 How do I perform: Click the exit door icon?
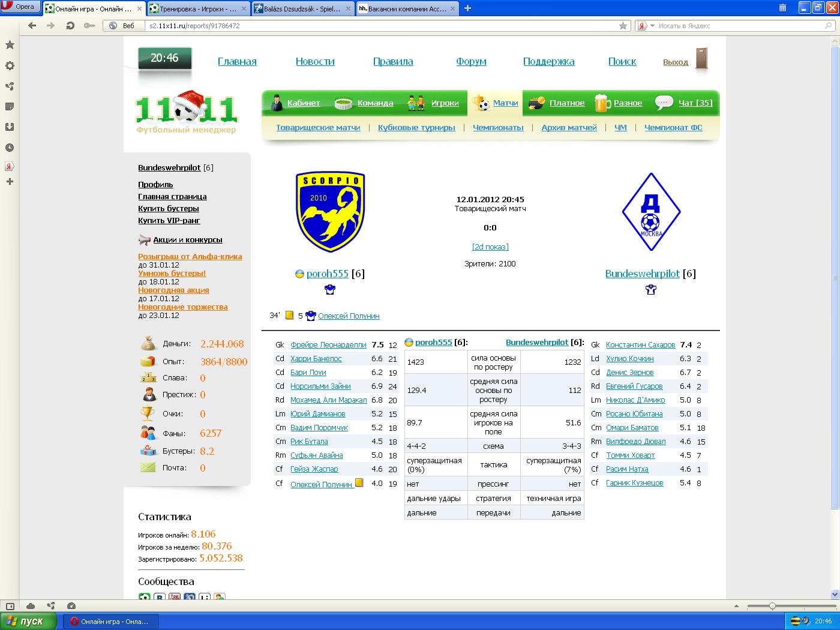pos(701,59)
